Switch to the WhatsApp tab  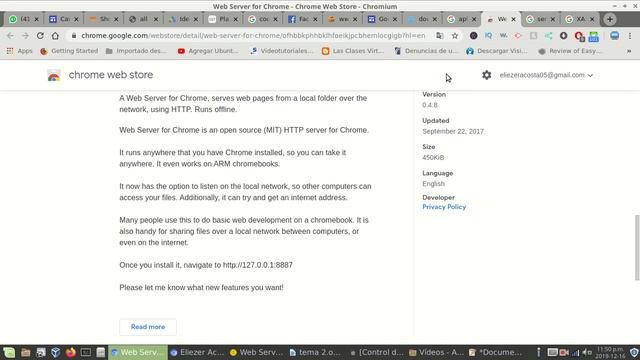tap(24, 19)
